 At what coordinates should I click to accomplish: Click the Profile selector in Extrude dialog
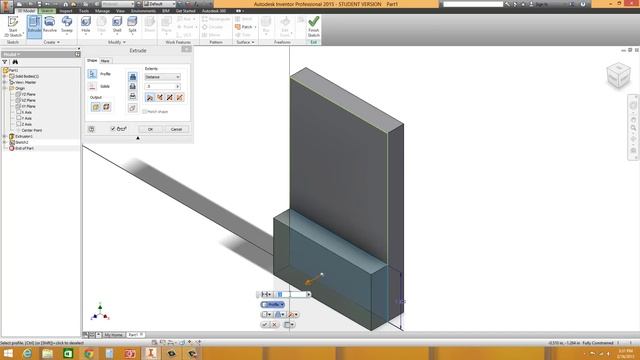92,74
